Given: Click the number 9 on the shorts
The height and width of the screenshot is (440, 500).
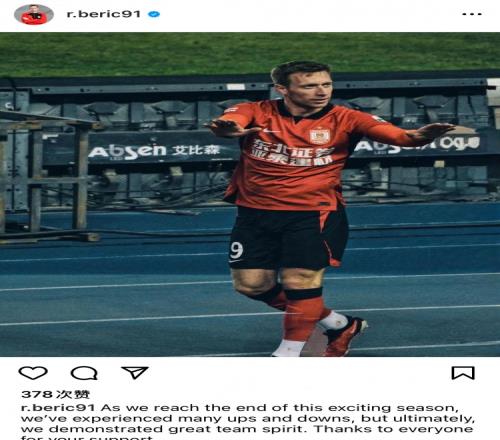Looking at the screenshot, I should click(x=236, y=251).
